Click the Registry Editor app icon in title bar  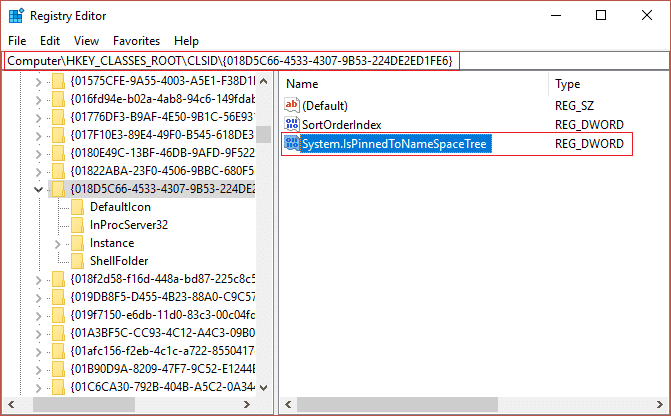[16, 16]
